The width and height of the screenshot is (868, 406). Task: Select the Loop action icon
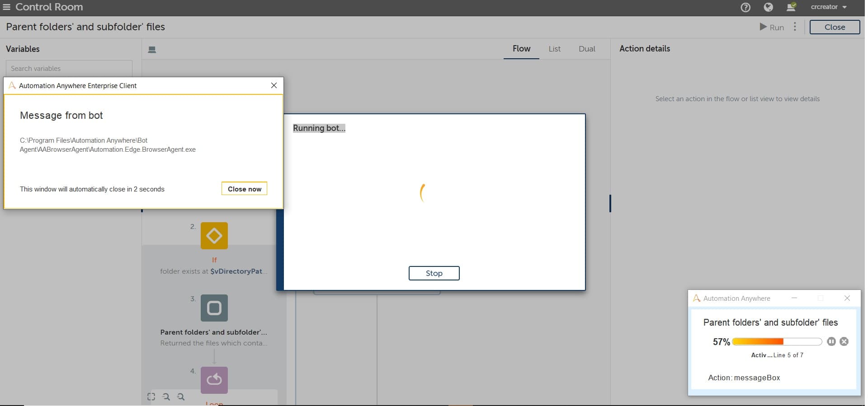point(214,380)
